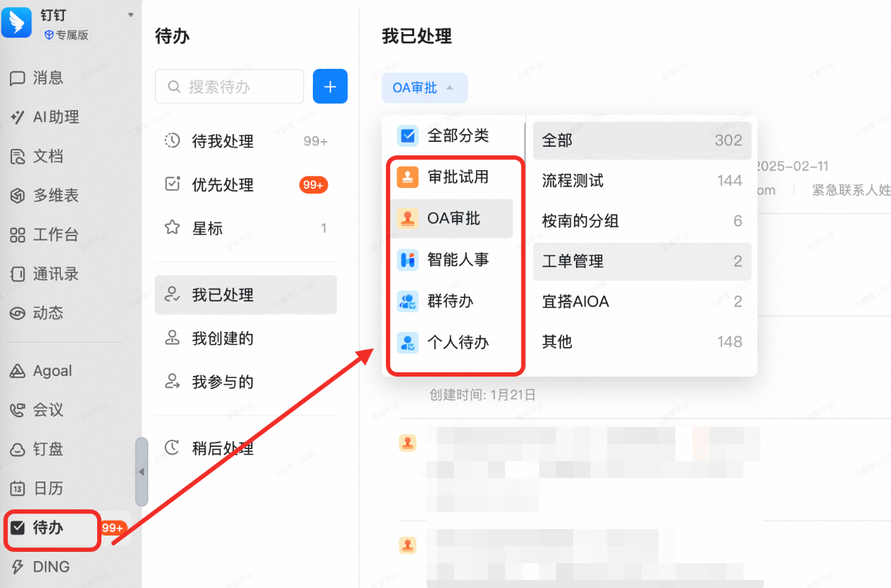
Task: Open Agoal in the sidebar
Action: 40,371
